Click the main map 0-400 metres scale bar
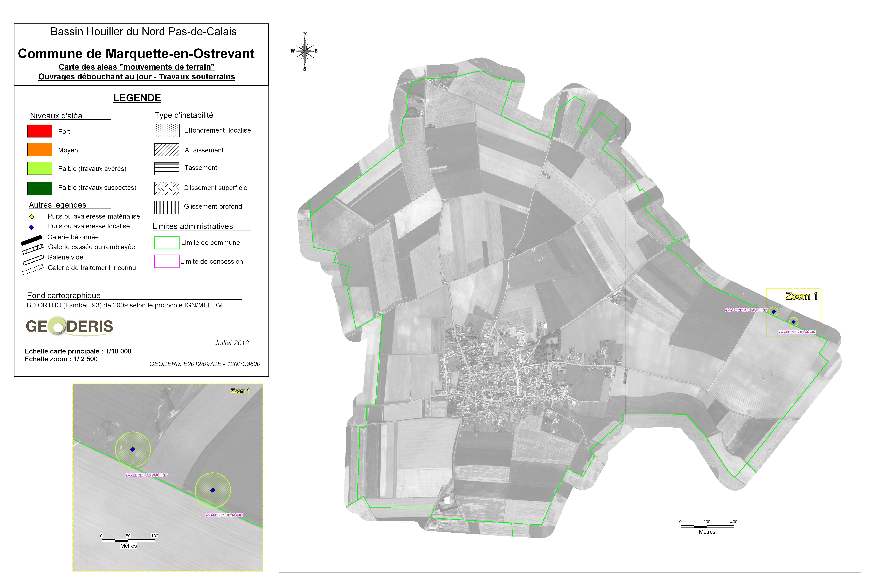Image resolution: width=877 pixels, height=588 pixels. click(x=707, y=526)
